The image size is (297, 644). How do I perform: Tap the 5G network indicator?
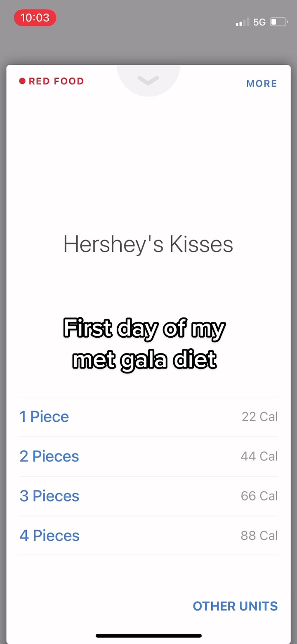pos(259,22)
